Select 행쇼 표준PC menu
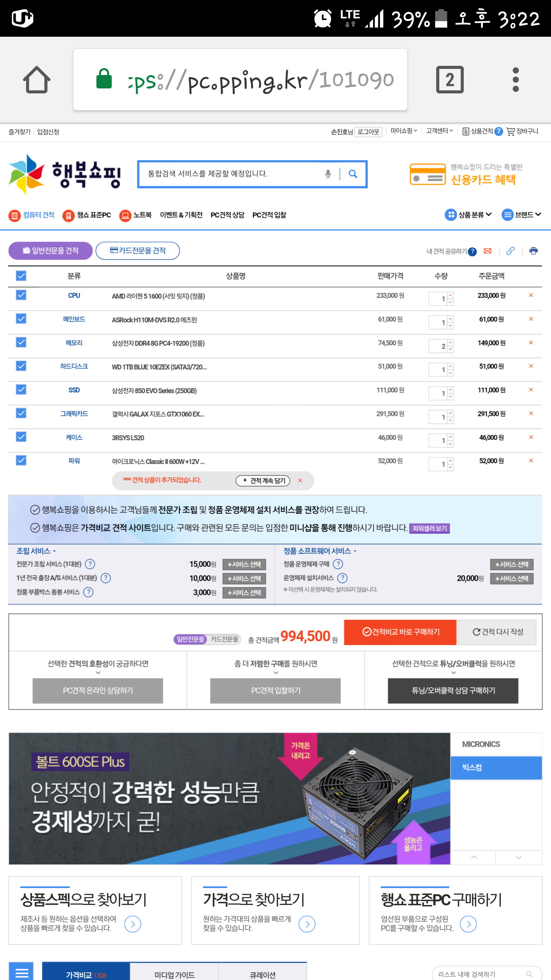This screenshot has height=980, width=551. (x=87, y=215)
